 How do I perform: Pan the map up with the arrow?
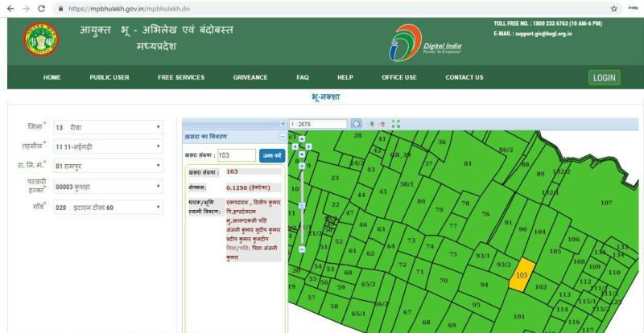pyautogui.click(x=302, y=139)
